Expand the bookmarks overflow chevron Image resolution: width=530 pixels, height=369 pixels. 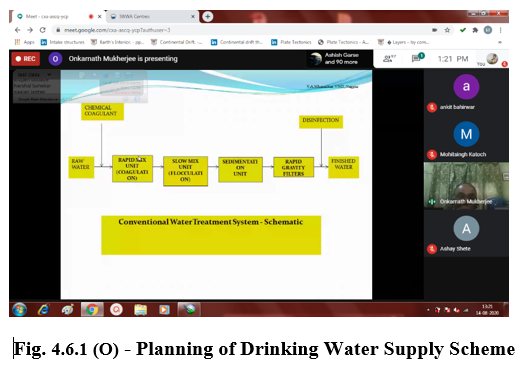pyautogui.click(x=500, y=42)
